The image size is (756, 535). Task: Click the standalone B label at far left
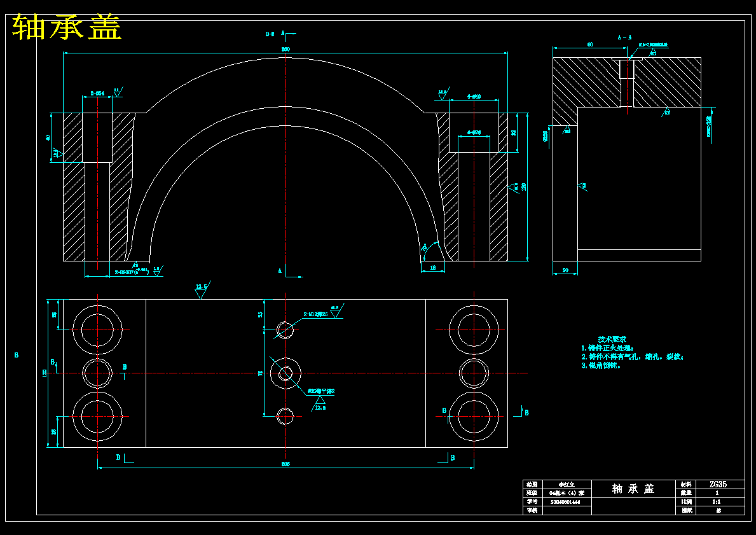point(17,355)
